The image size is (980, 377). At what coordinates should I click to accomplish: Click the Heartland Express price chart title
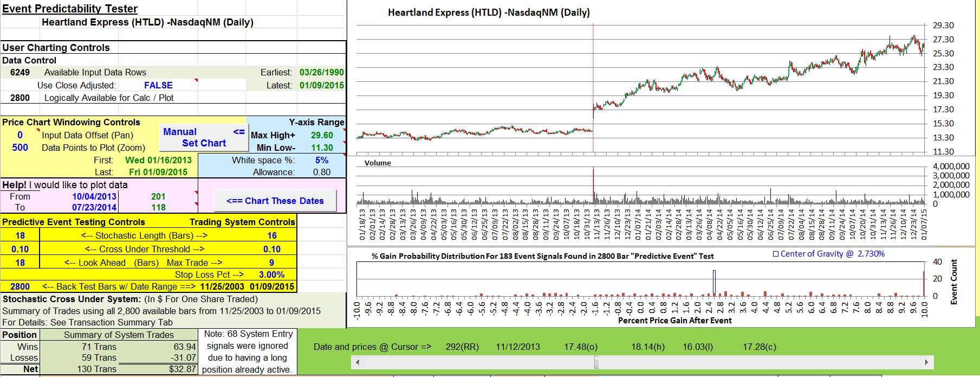tap(489, 12)
